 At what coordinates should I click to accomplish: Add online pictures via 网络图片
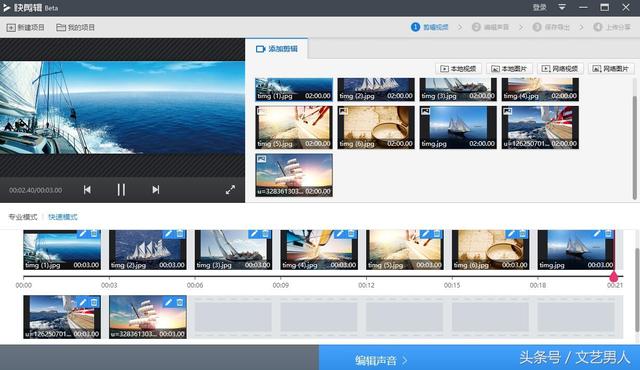click(611, 69)
